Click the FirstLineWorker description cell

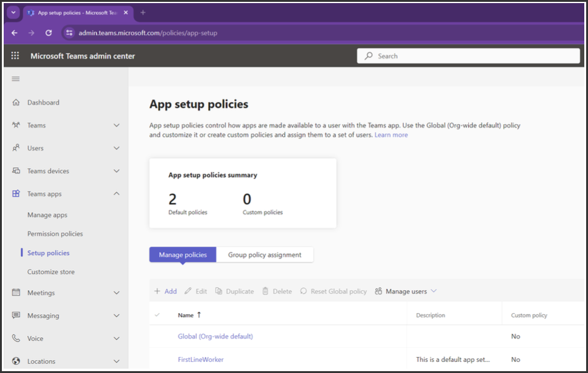[x=453, y=359]
